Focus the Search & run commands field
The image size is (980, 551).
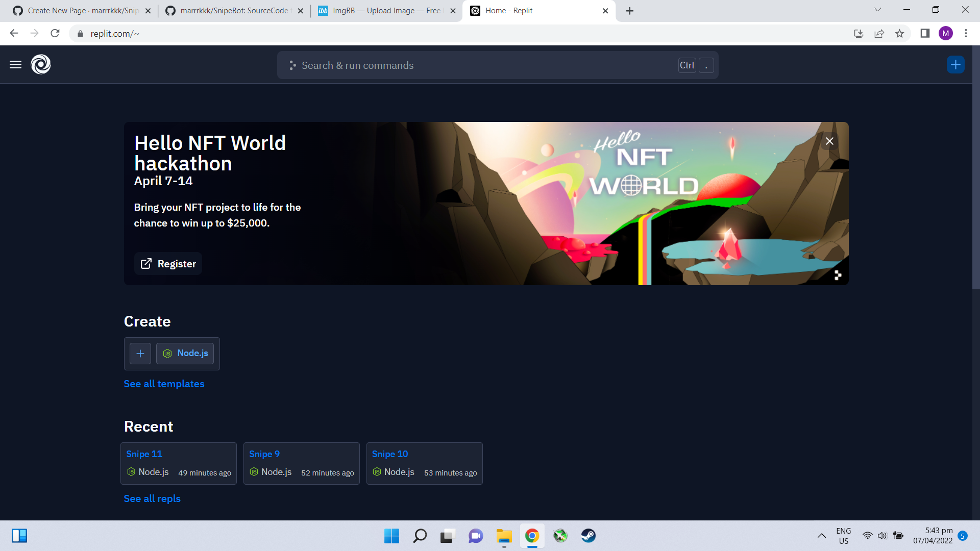(x=480, y=65)
